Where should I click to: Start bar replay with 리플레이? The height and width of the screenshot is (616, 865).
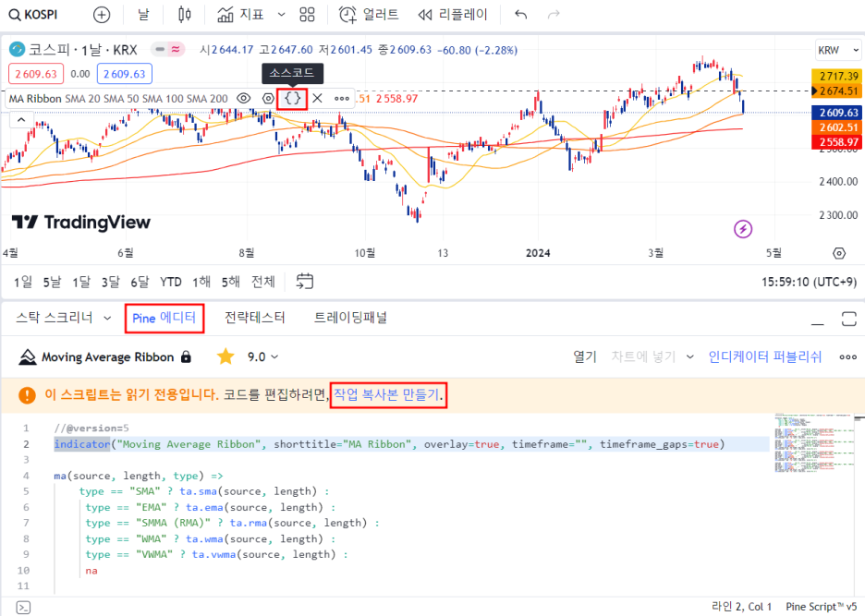click(x=452, y=15)
